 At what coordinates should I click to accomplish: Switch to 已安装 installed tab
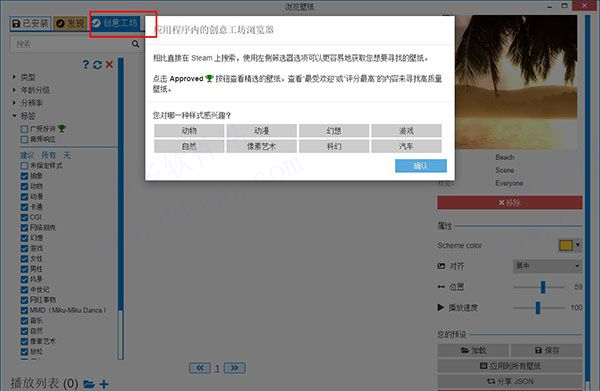coord(31,23)
